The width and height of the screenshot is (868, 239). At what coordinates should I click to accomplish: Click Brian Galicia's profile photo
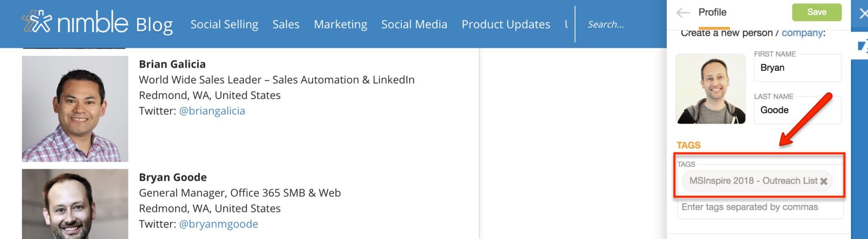(x=75, y=109)
